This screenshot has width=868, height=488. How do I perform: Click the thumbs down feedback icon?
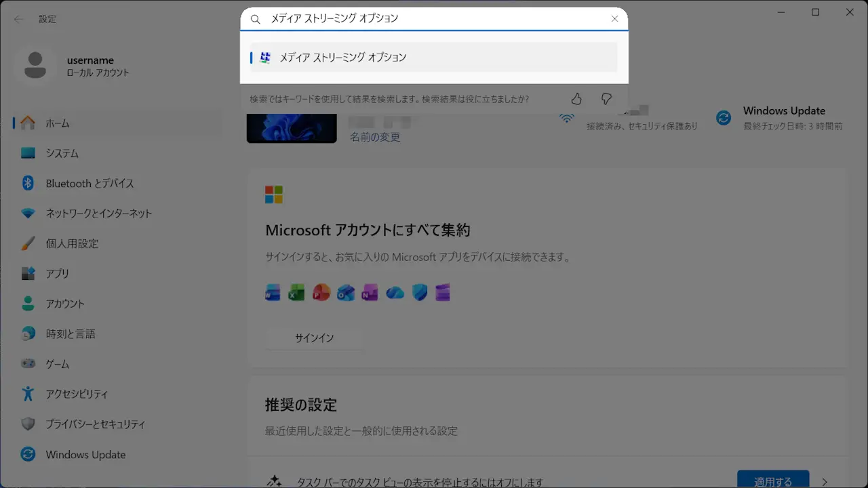(606, 99)
